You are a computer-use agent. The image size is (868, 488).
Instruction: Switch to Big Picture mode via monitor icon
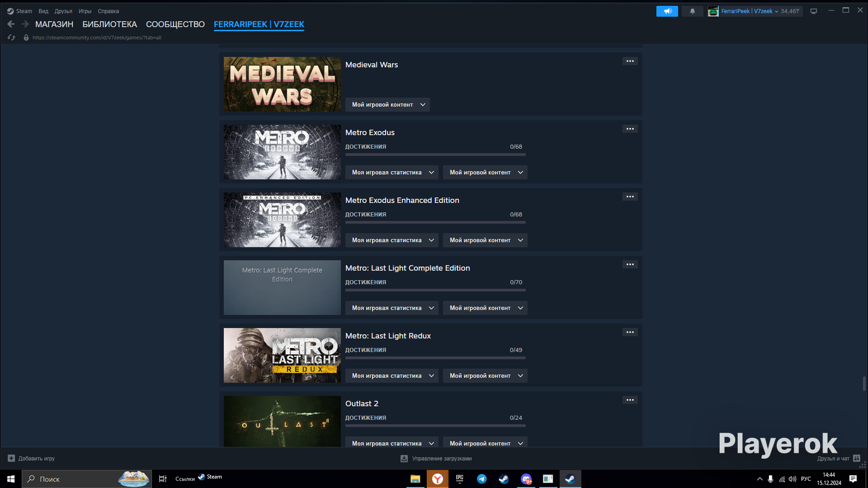[x=814, y=11]
